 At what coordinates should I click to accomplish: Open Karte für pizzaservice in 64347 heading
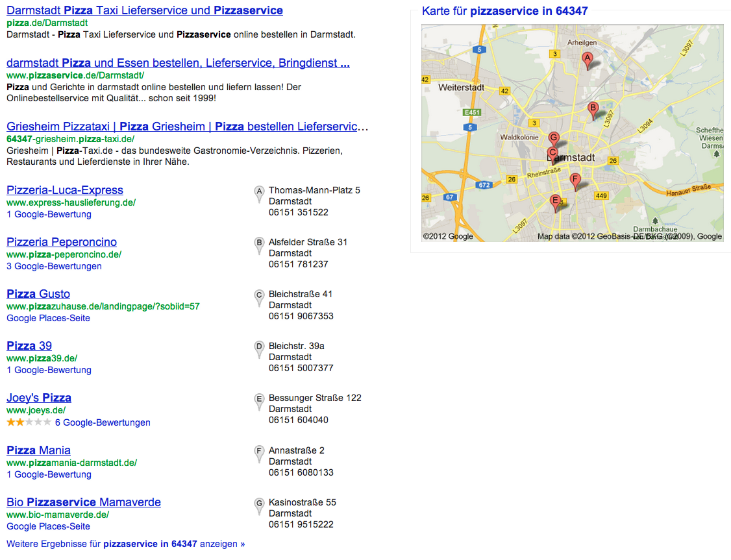tap(504, 11)
